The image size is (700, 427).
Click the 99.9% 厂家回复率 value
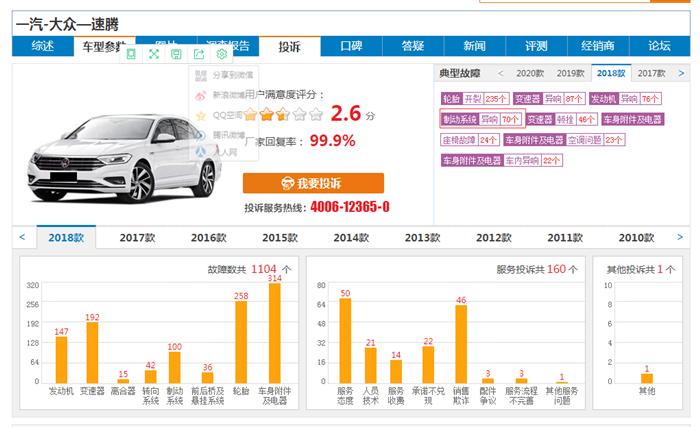tap(333, 141)
